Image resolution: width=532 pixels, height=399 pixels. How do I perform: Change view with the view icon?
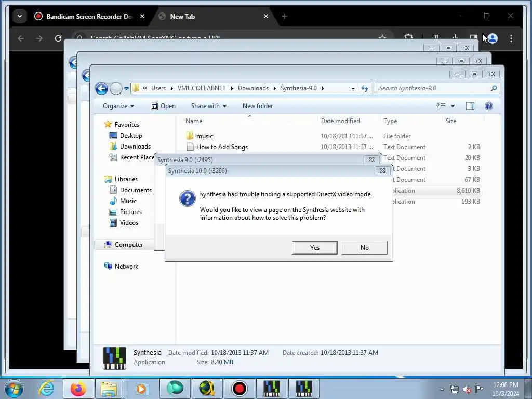[x=442, y=106]
